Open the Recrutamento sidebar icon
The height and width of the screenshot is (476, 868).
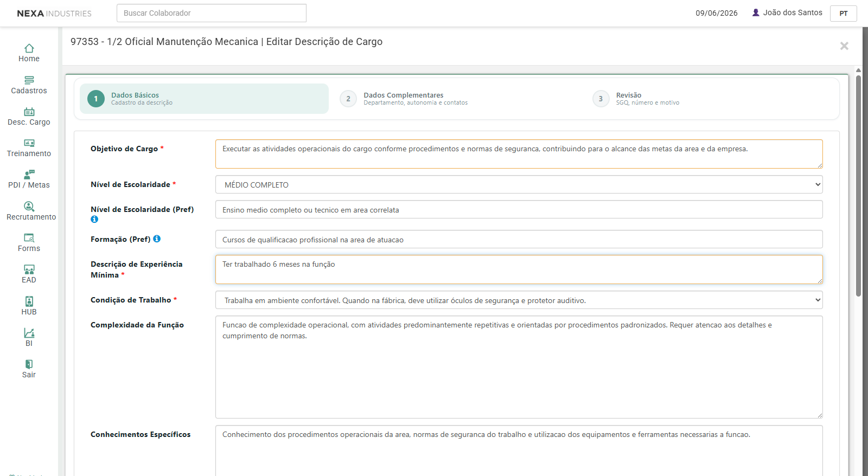29,207
